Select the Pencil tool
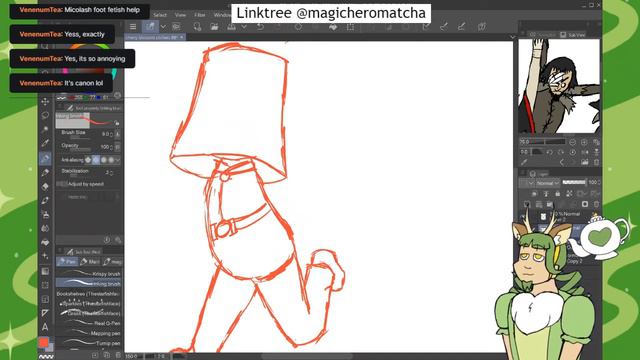Image resolution: width=640 pixels, height=360 pixels. [45, 172]
